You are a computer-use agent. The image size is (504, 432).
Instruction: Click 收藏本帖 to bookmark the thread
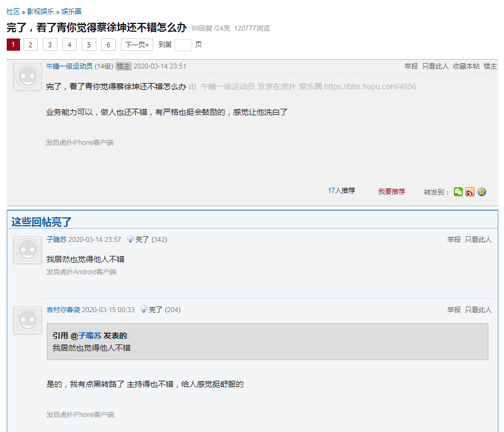466,66
